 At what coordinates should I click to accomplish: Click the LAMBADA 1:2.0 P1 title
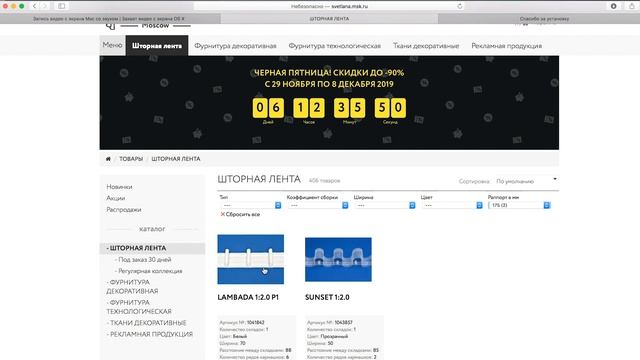(x=248, y=298)
